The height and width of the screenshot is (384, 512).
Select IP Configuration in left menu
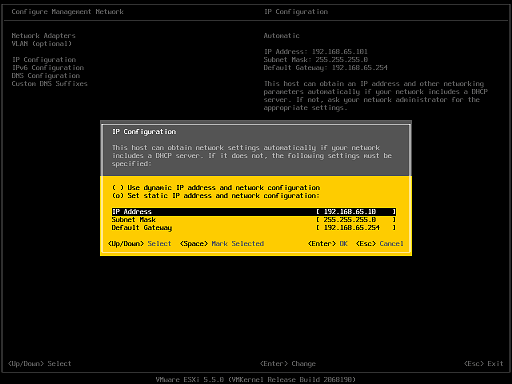point(44,60)
